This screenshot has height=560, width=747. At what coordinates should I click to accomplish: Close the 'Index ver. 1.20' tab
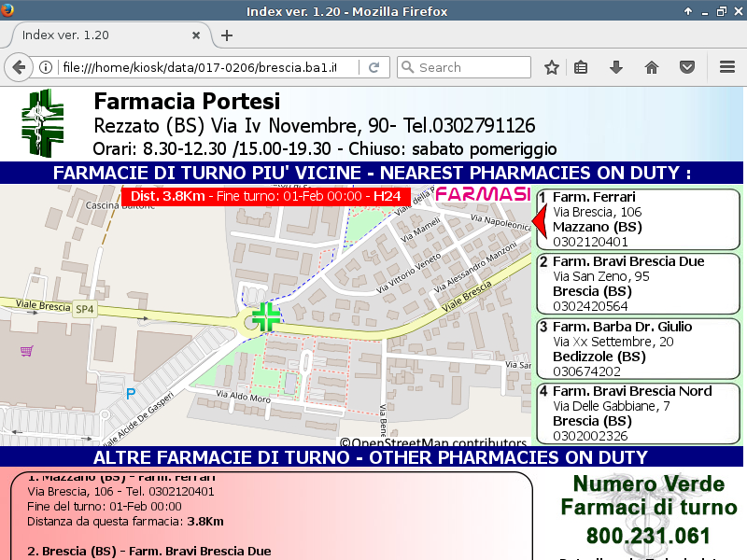[x=196, y=35]
